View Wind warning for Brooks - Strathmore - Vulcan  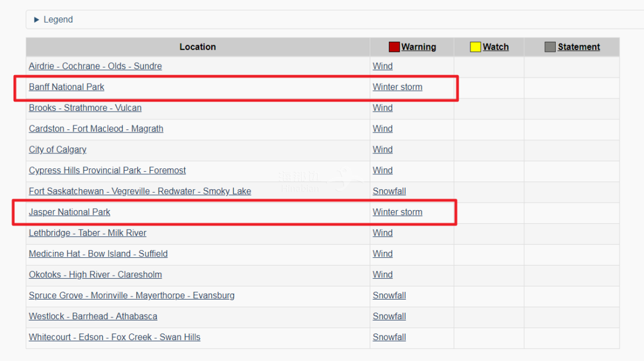point(382,108)
